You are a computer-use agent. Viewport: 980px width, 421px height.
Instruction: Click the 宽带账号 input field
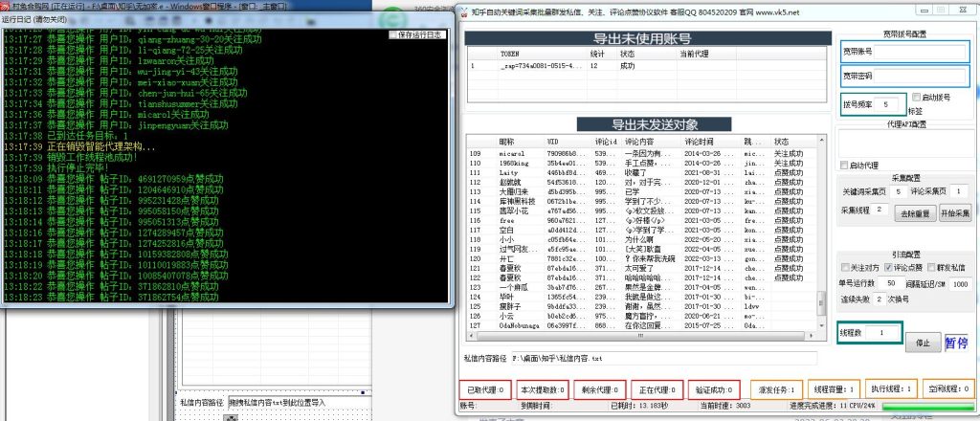tap(920, 53)
